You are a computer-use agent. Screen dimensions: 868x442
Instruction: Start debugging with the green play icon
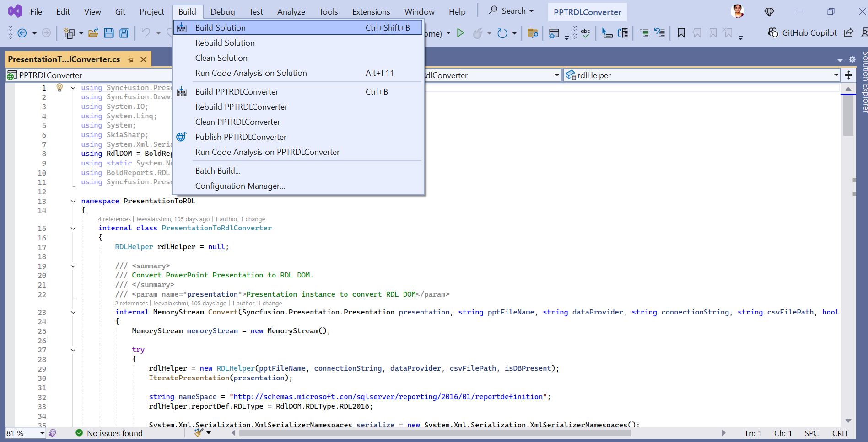pos(461,33)
